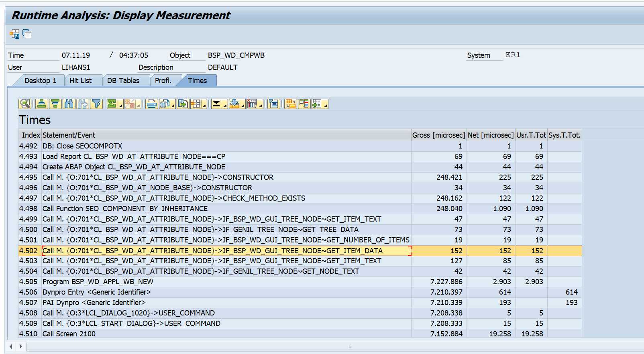Open the Profl. tab
This screenshot has width=644, height=354.
[x=163, y=81]
